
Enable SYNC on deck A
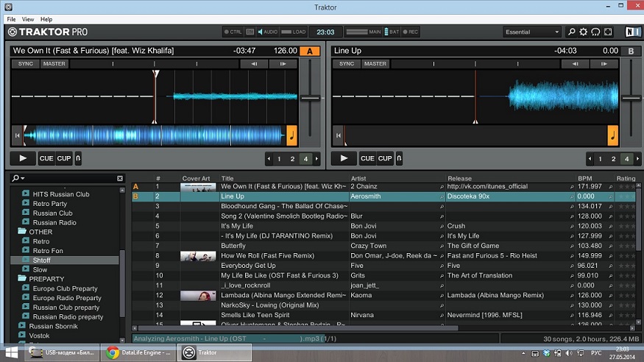26,63
